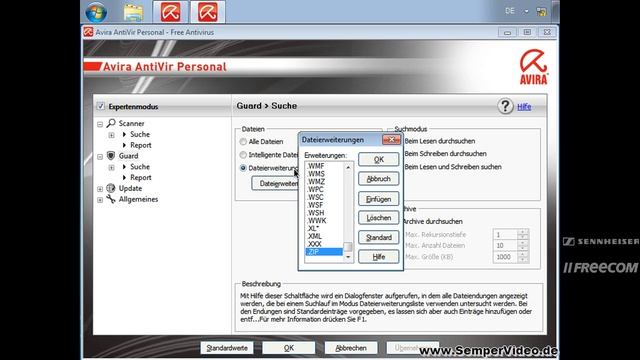
Task: Click the Update globe icon
Action: [x=111, y=188]
